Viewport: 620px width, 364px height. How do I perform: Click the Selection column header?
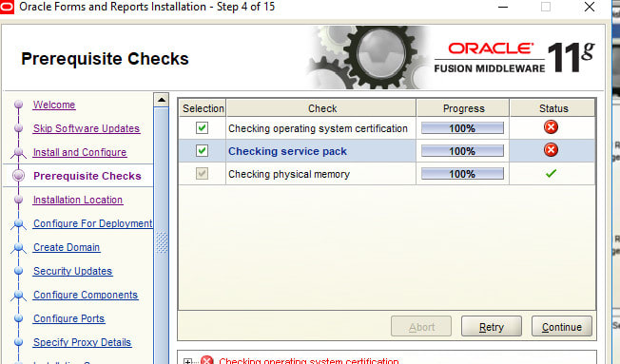(x=203, y=108)
